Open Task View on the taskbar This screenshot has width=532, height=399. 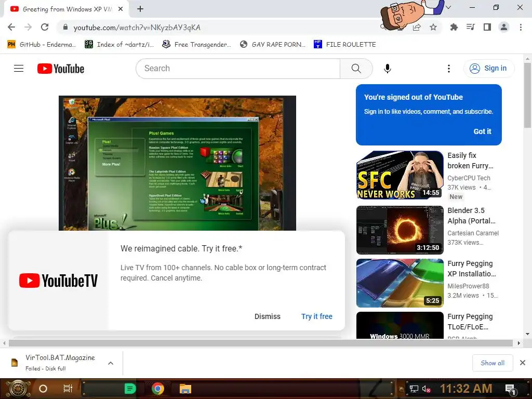[68, 389]
